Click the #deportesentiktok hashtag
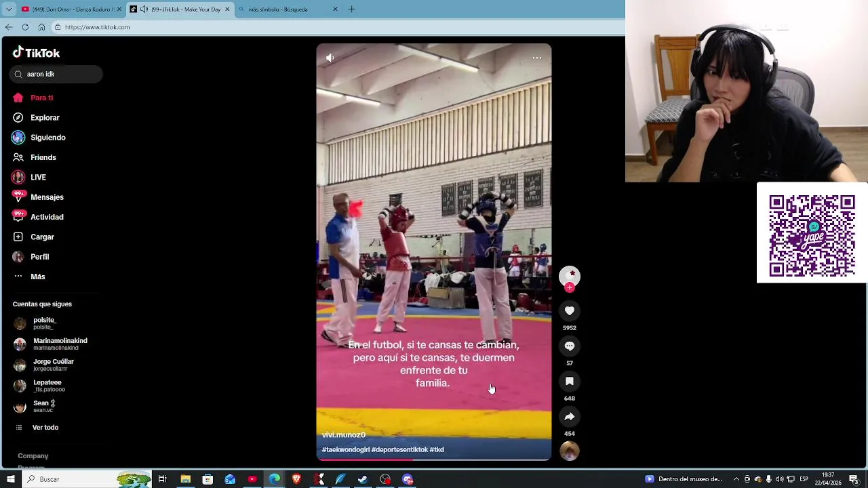Image resolution: width=868 pixels, height=488 pixels. tap(400, 450)
